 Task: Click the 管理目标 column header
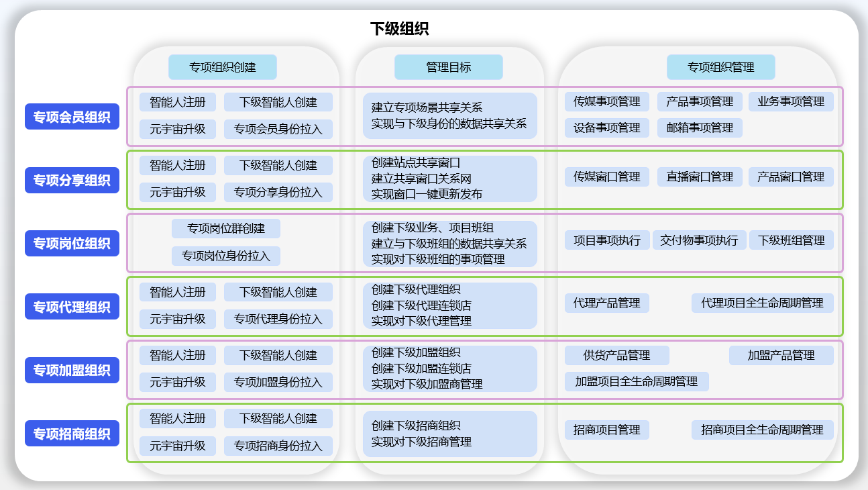tap(449, 67)
